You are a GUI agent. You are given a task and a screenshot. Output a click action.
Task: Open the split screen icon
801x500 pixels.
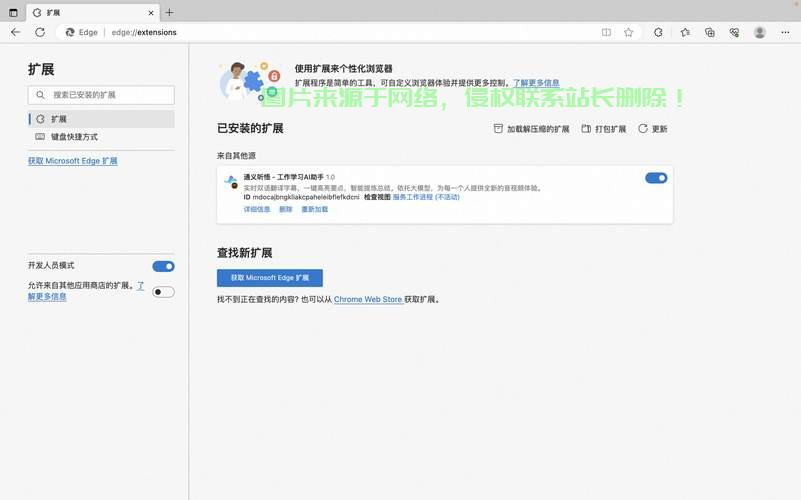click(x=606, y=32)
